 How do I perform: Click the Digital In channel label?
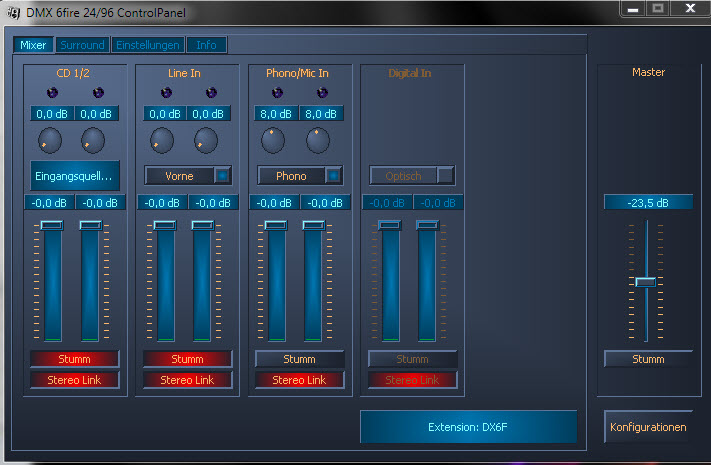[x=409, y=73]
